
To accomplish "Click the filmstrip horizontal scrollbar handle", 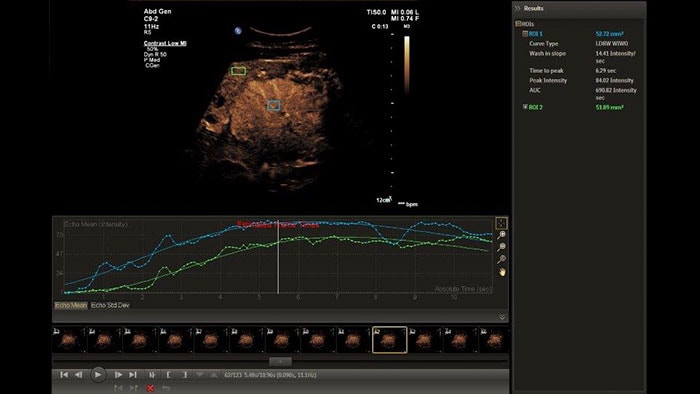I will (280, 361).
